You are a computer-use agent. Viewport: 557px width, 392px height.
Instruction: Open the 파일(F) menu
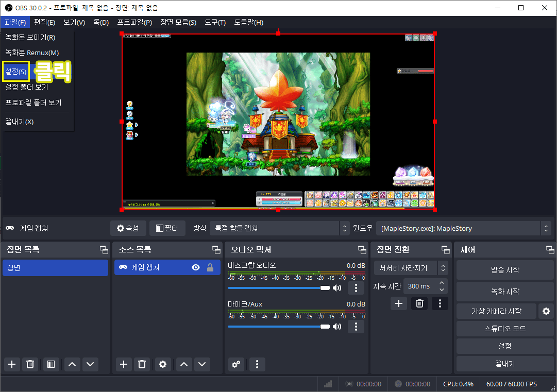pyautogui.click(x=15, y=22)
